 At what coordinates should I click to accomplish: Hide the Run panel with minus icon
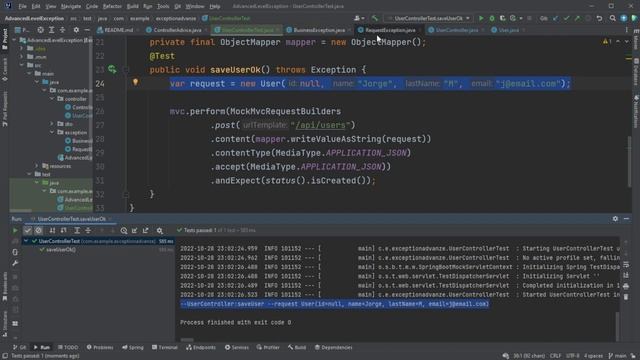click(627, 219)
